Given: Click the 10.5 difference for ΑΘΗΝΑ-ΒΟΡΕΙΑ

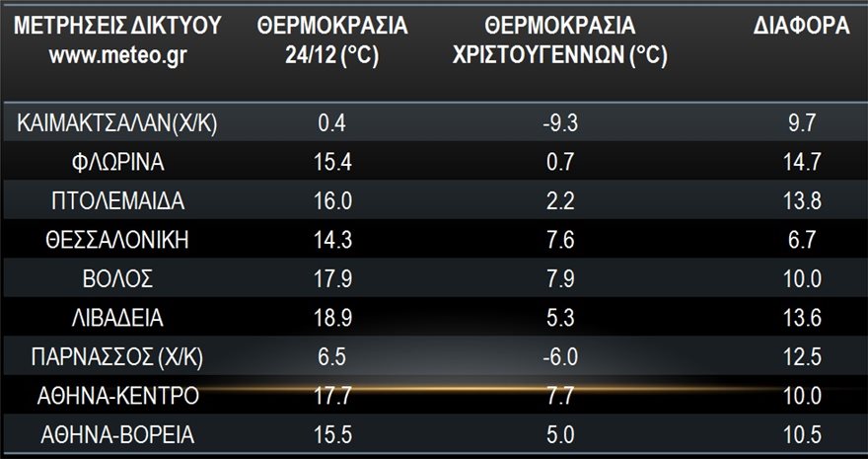Looking at the screenshot, I should click(x=800, y=434).
